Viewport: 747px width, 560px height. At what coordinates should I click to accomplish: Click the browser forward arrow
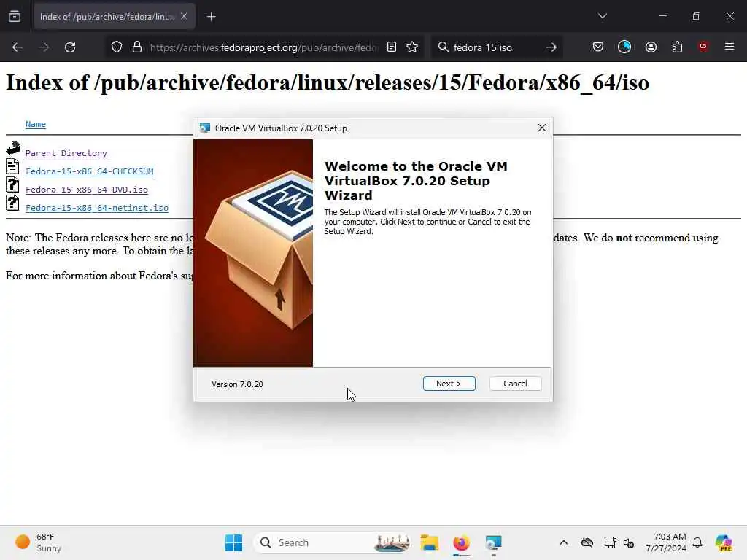tap(43, 47)
